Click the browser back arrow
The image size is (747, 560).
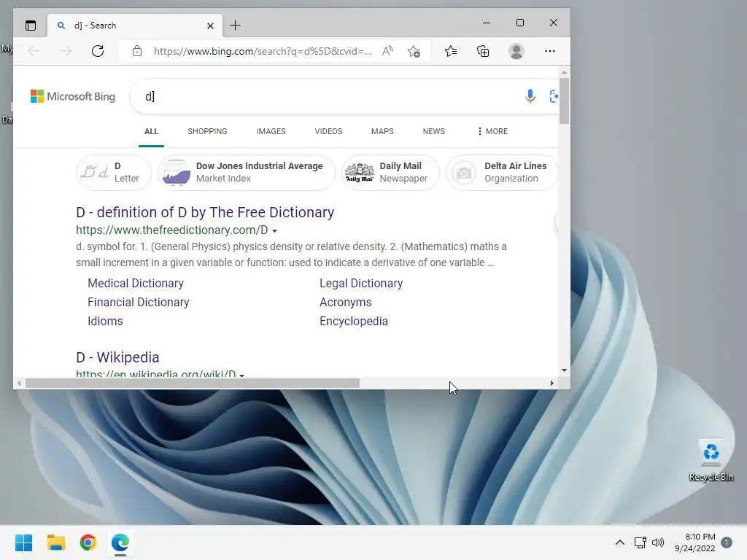tap(34, 51)
